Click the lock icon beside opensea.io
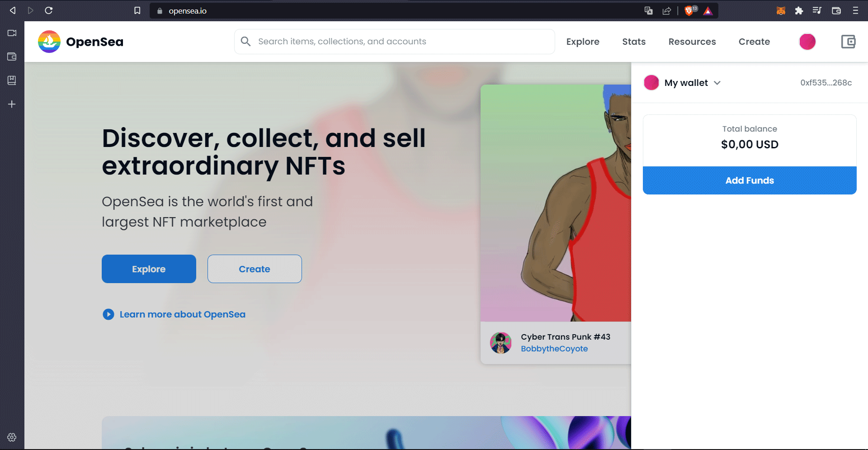Screen dimensions: 868x450 160,11
